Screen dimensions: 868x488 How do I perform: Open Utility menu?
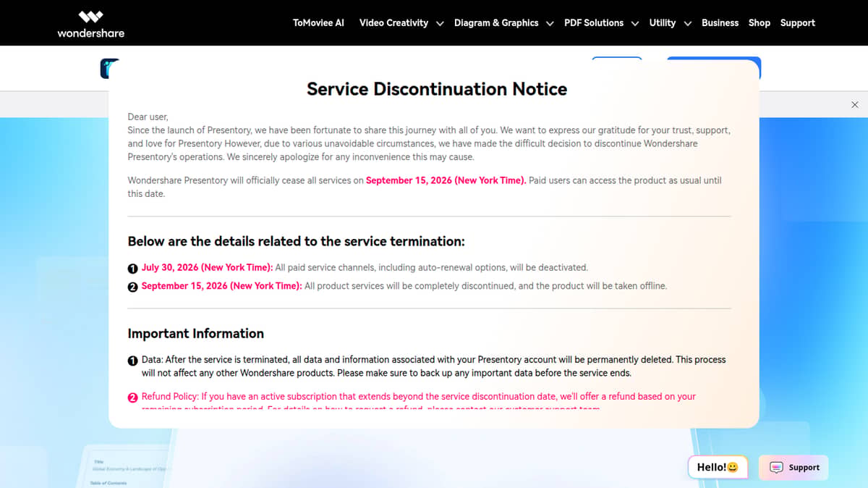click(663, 22)
